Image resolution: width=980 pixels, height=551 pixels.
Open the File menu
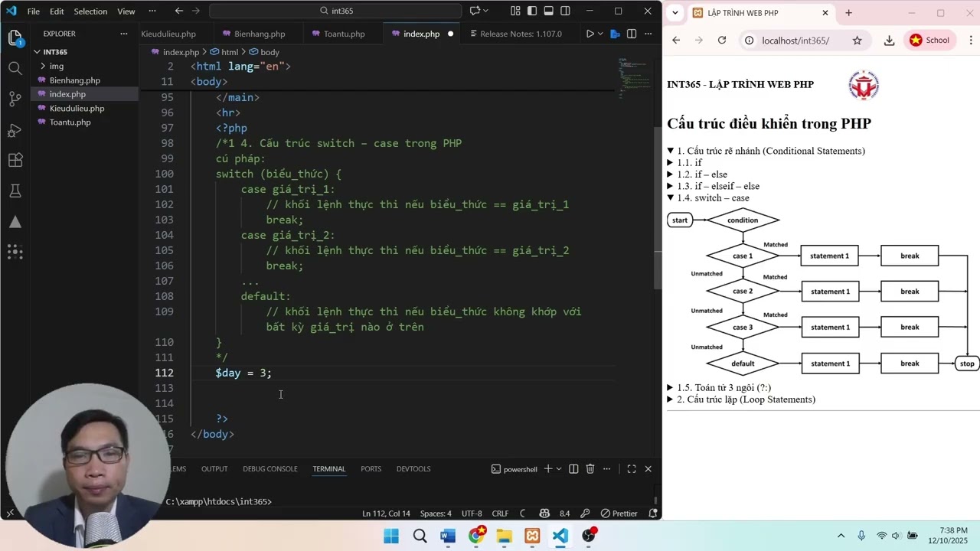pyautogui.click(x=34, y=11)
